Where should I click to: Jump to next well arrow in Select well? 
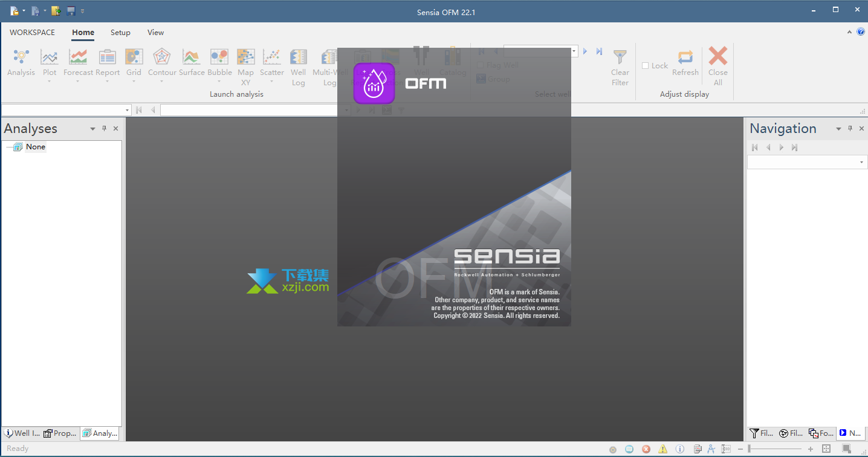click(x=585, y=51)
